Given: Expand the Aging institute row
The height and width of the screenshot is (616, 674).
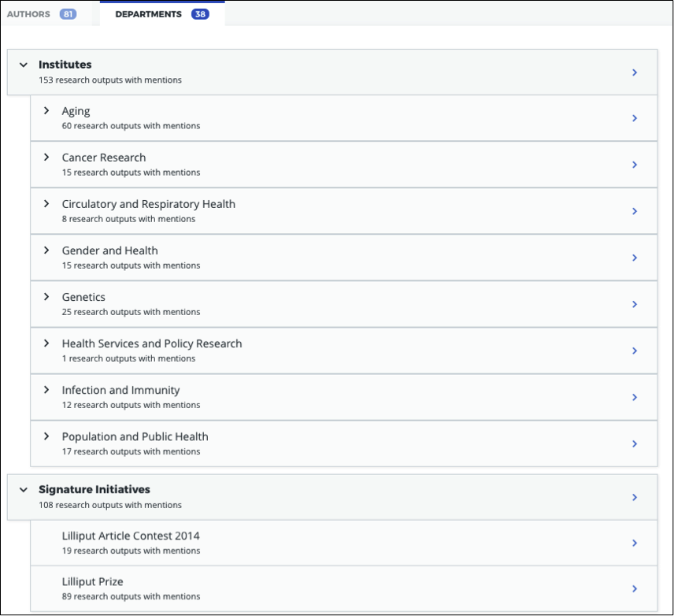Looking at the screenshot, I should 46,111.
